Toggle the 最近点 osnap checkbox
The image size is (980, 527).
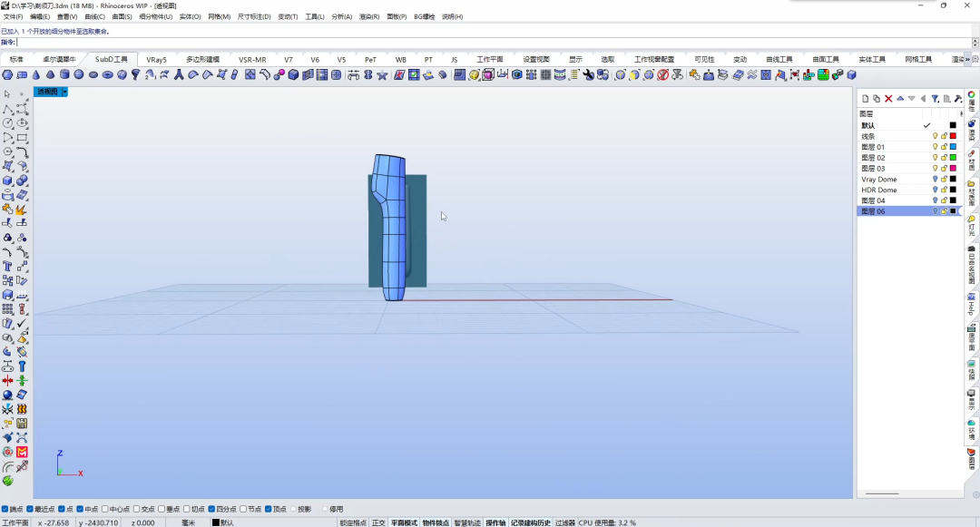coord(30,509)
